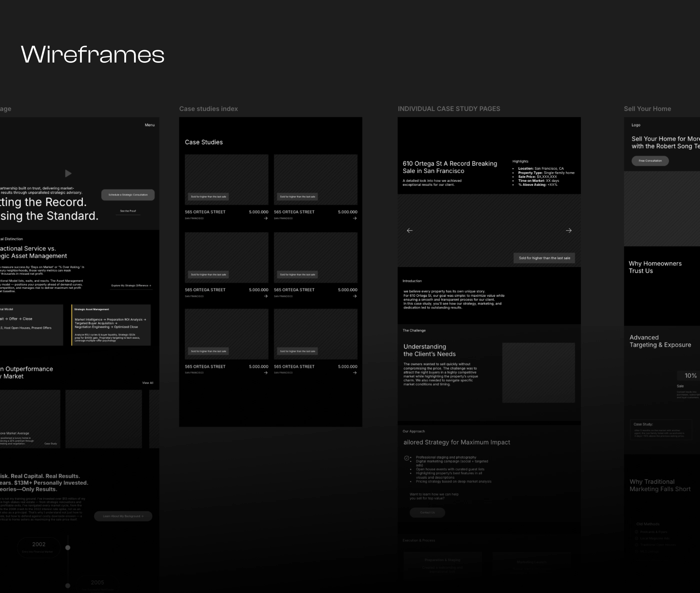
Task: Click Advanced Targeting & Exposure heading
Action: [660, 341]
